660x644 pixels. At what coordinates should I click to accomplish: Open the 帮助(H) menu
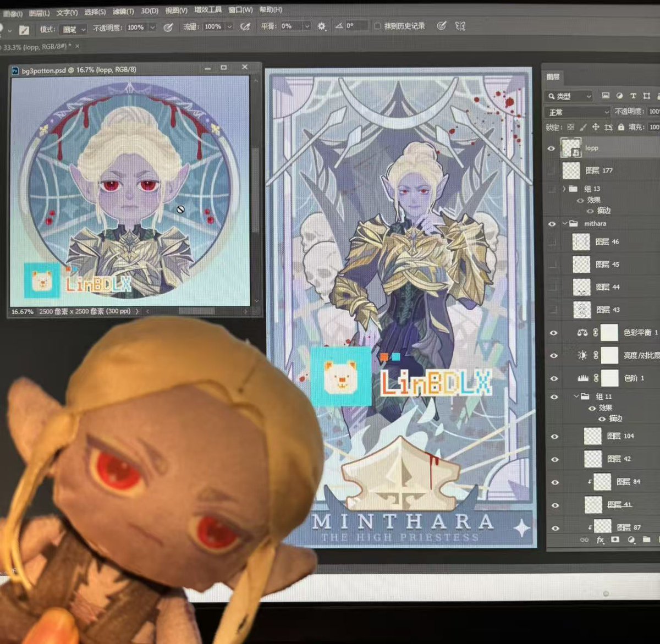(271, 9)
